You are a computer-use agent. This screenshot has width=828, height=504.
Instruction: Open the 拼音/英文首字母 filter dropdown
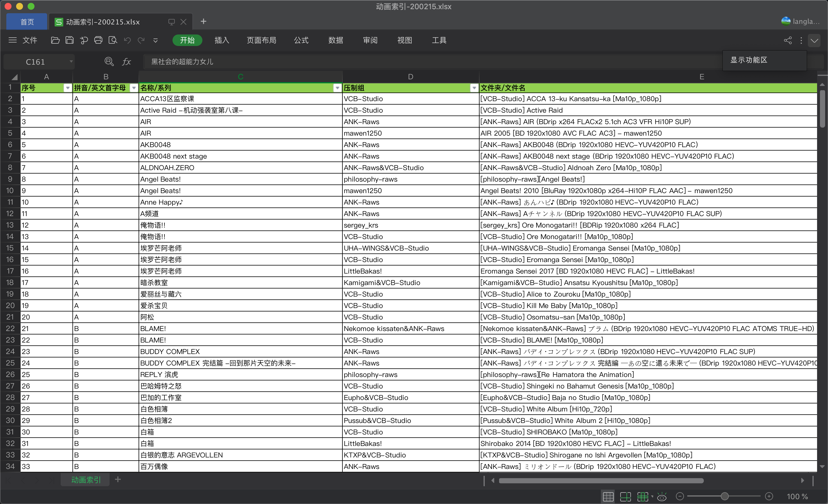[134, 88]
